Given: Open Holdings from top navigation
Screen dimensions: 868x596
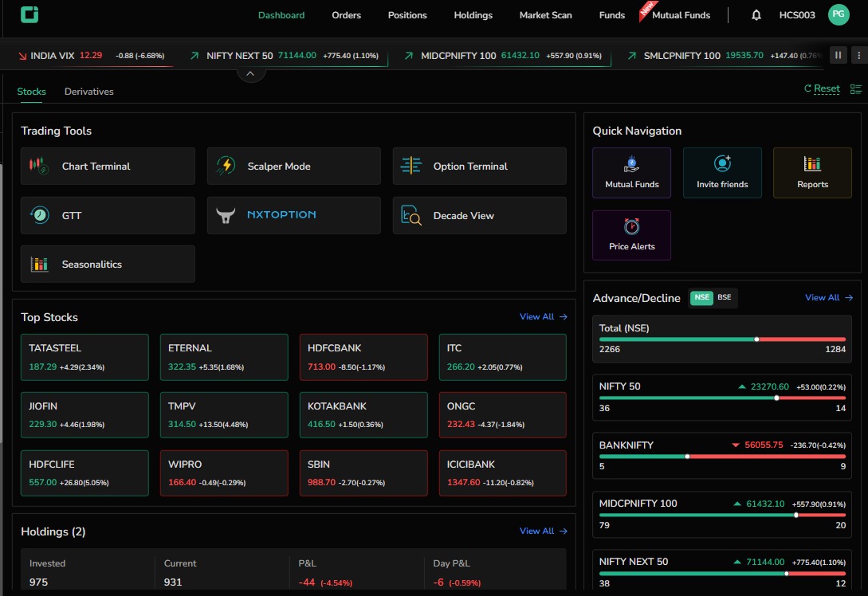Looking at the screenshot, I should point(473,15).
